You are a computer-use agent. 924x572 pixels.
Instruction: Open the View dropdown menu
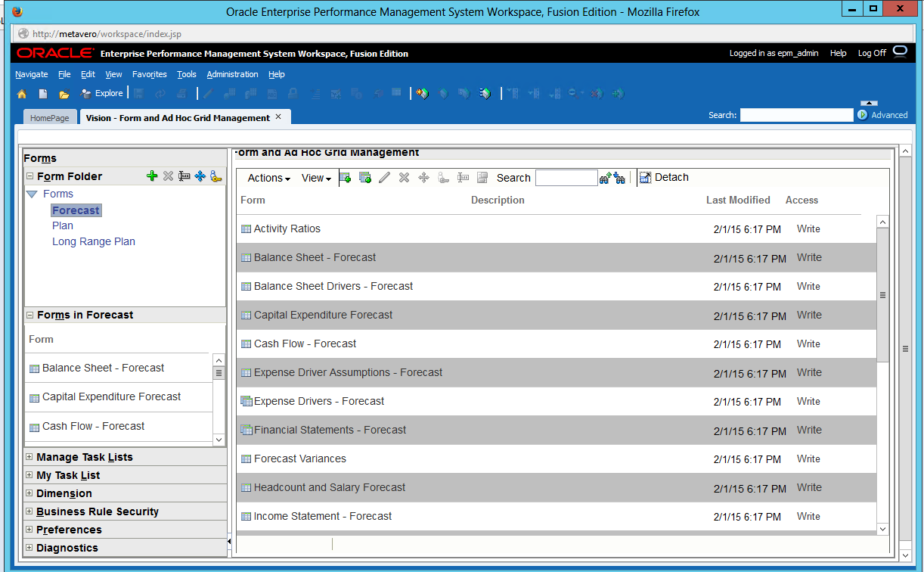pos(316,178)
